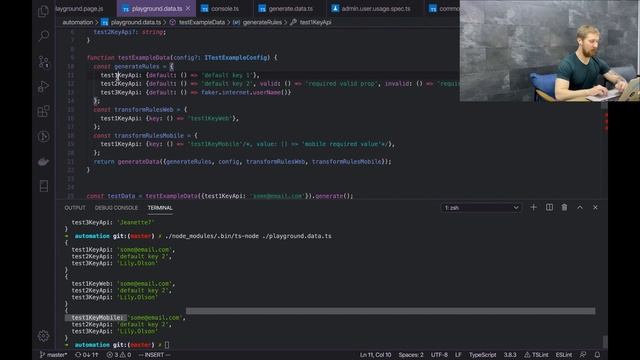Synchronize changes in status bar
The width and height of the screenshot is (640, 360).
pyautogui.click(x=87, y=355)
